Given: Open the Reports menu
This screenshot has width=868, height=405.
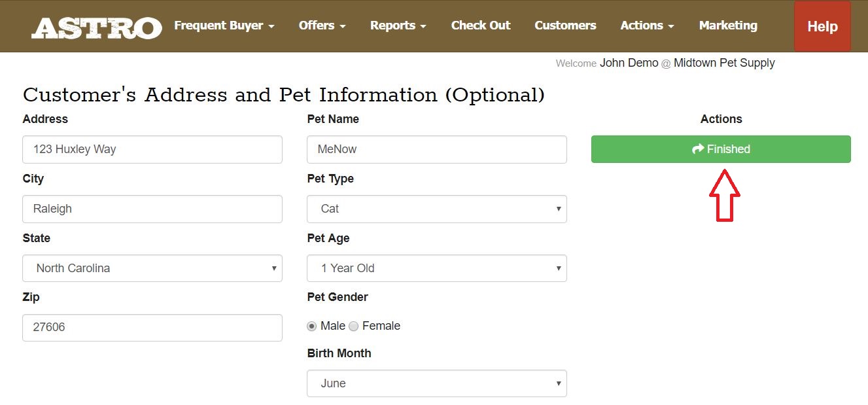Looking at the screenshot, I should 398,26.
